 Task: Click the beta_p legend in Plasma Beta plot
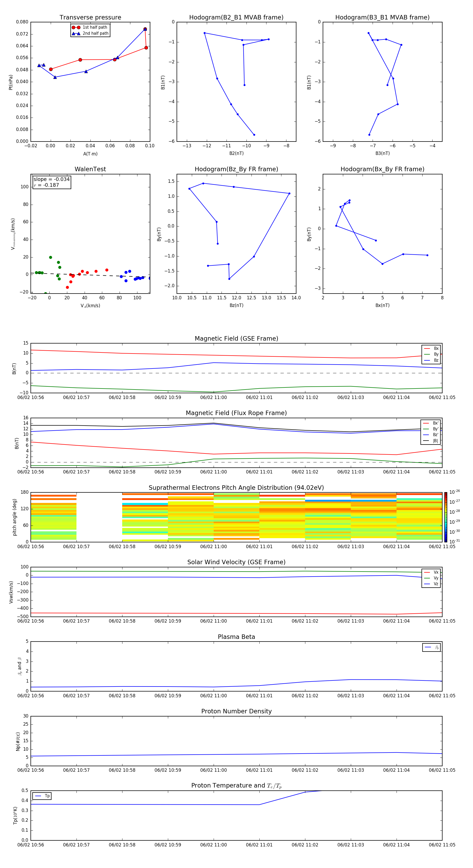[431, 647]
